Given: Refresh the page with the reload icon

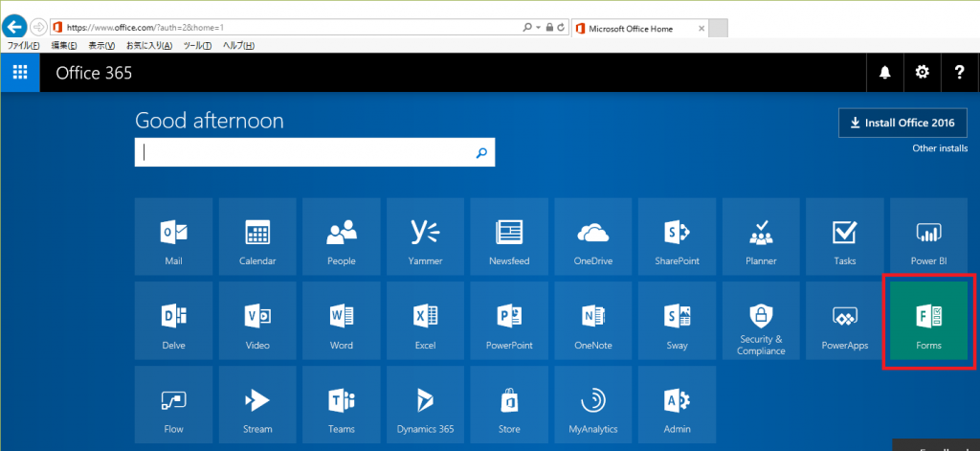Looking at the screenshot, I should coord(561,28).
